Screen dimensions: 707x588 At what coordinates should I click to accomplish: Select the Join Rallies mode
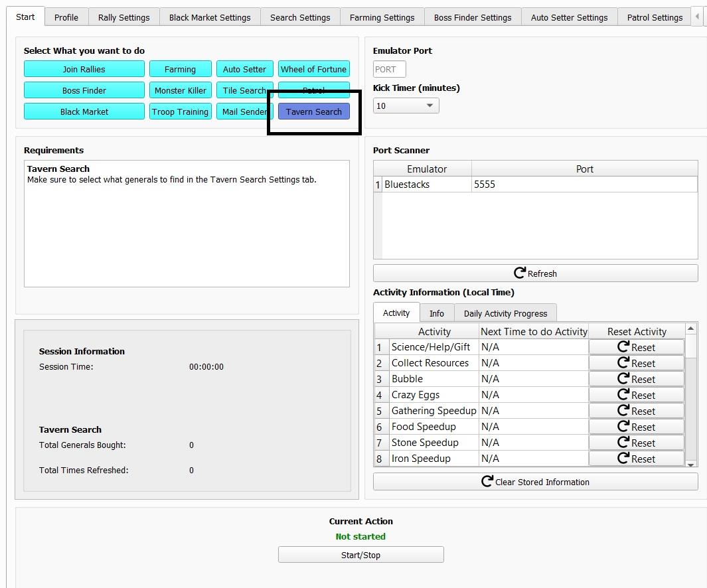click(x=84, y=69)
